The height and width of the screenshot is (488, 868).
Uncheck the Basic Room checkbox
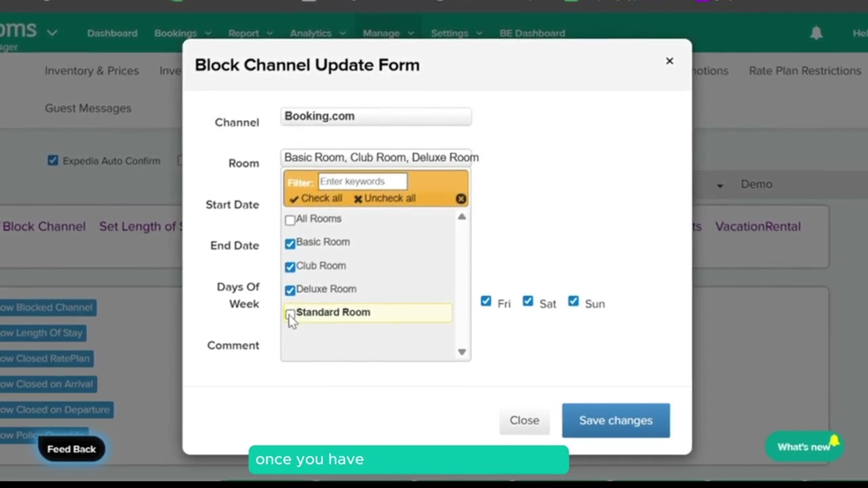click(290, 243)
